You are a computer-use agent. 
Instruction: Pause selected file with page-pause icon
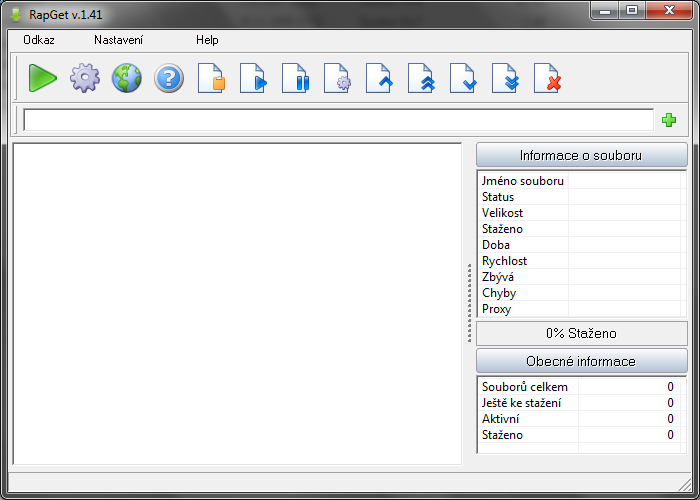[x=295, y=78]
